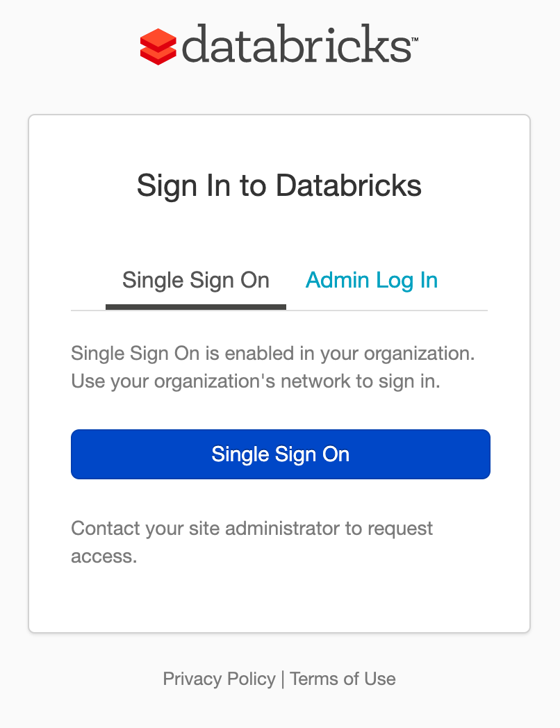
Task: Click the Sign In to Databricks heading
Action: tap(279, 185)
